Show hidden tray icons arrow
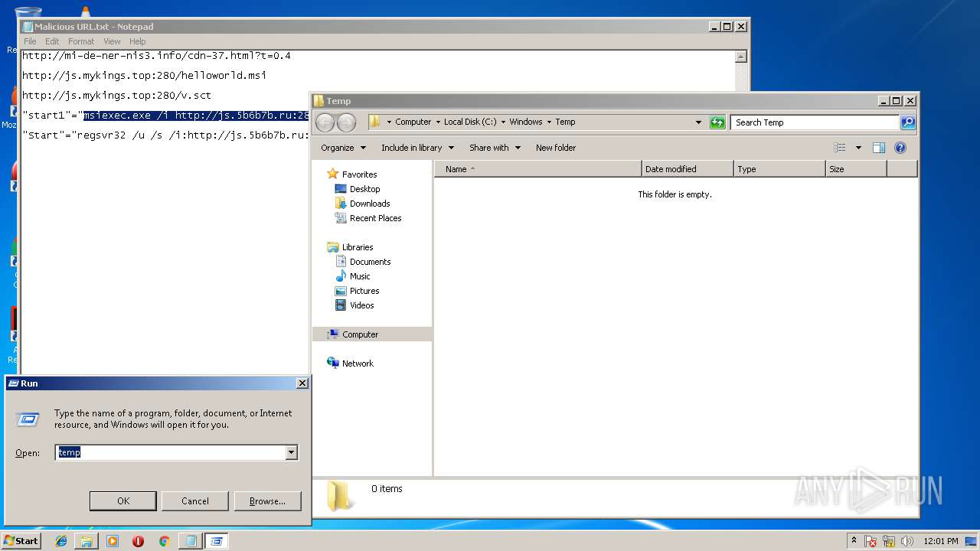The image size is (980, 551). [x=854, y=541]
